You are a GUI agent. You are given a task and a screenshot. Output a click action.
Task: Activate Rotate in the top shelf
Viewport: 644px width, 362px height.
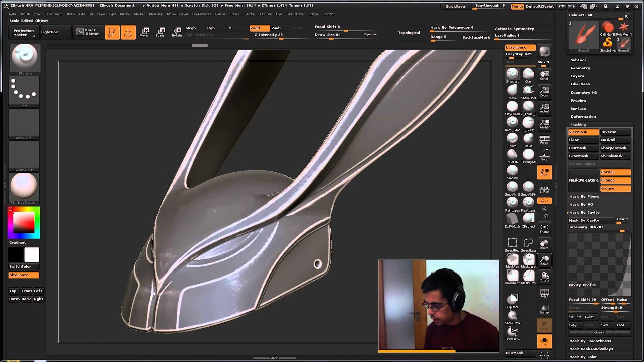pyautogui.click(x=177, y=32)
